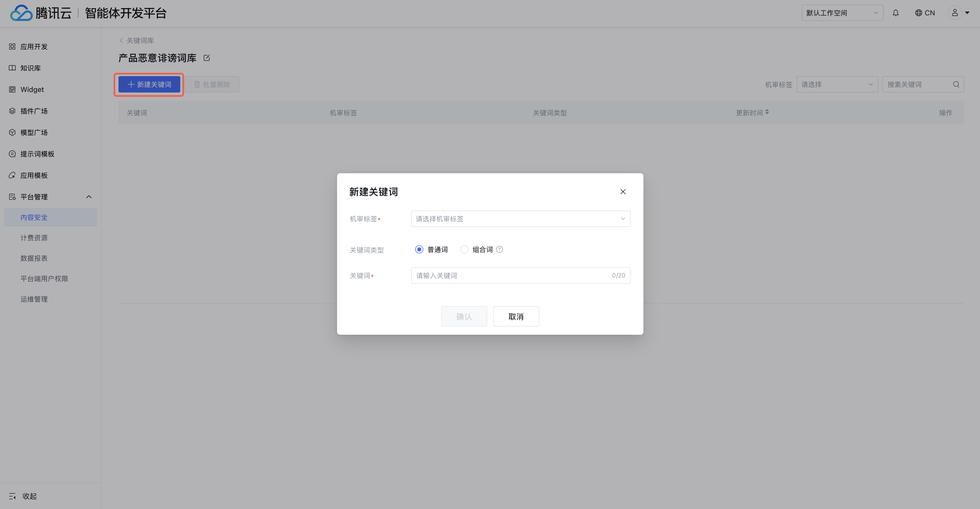Close the 新建关键词 dialog with X
The image size is (980, 509).
click(623, 191)
